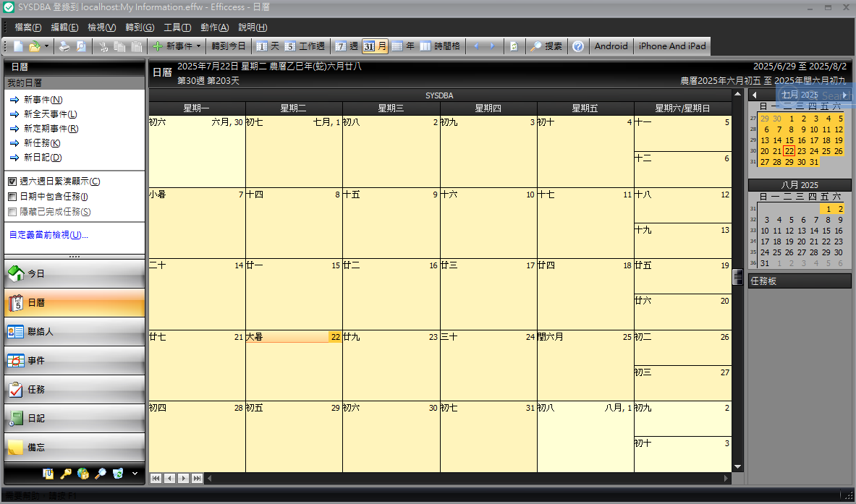
Task: Click the paperclip attachments icon in sidebar footer
Action: tap(48, 474)
